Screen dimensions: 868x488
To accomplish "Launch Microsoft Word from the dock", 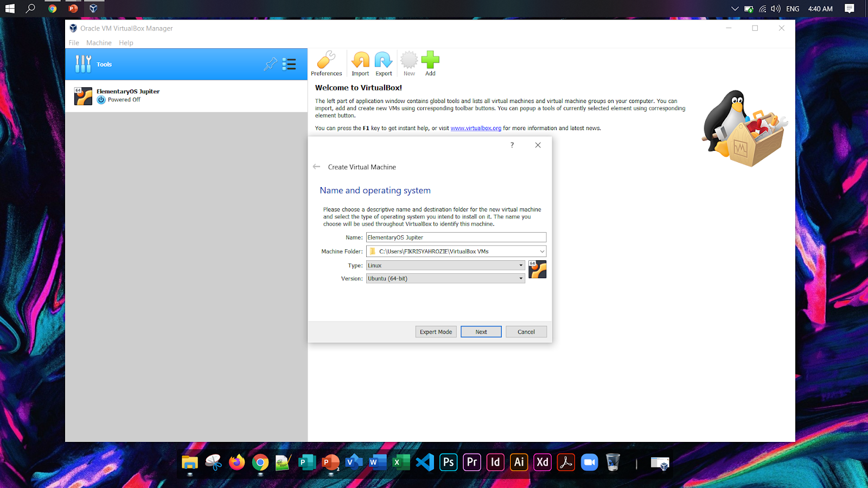I will click(378, 463).
